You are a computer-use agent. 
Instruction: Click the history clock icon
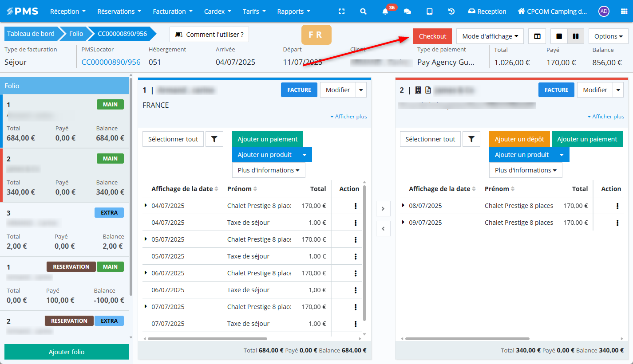[x=451, y=12]
